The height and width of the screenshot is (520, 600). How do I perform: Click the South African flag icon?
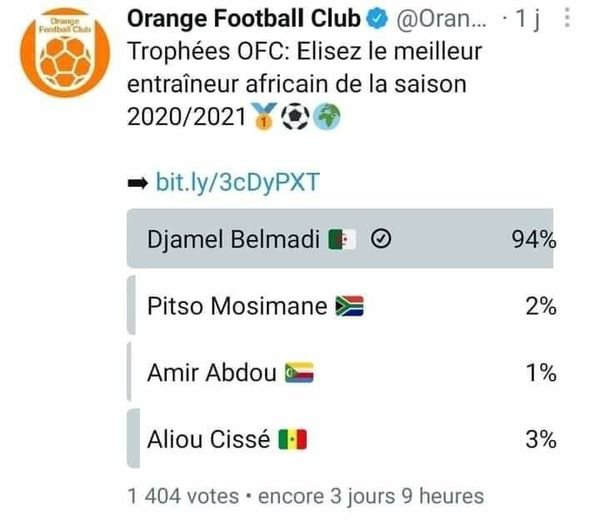click(x=349, y=306)
